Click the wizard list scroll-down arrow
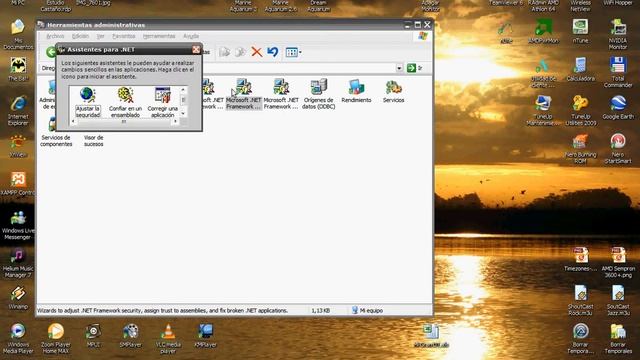640x360 pixels. point(183,114)
